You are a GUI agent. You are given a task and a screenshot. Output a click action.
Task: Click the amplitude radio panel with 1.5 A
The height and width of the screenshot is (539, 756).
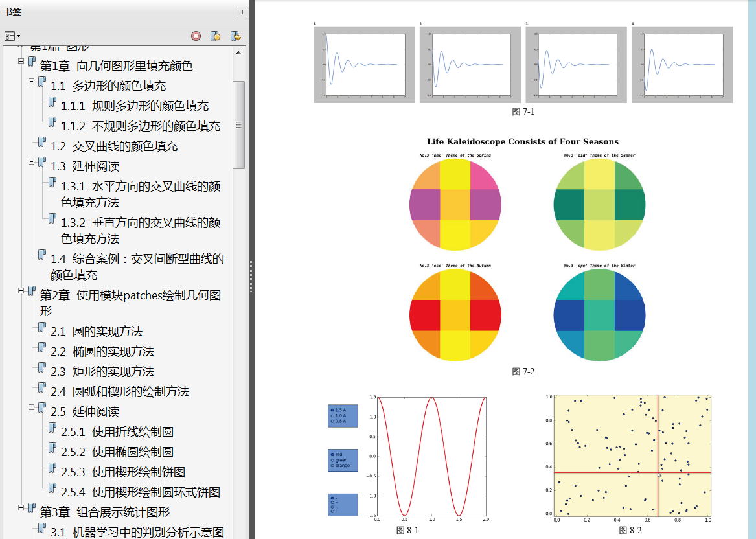point(343,415)
